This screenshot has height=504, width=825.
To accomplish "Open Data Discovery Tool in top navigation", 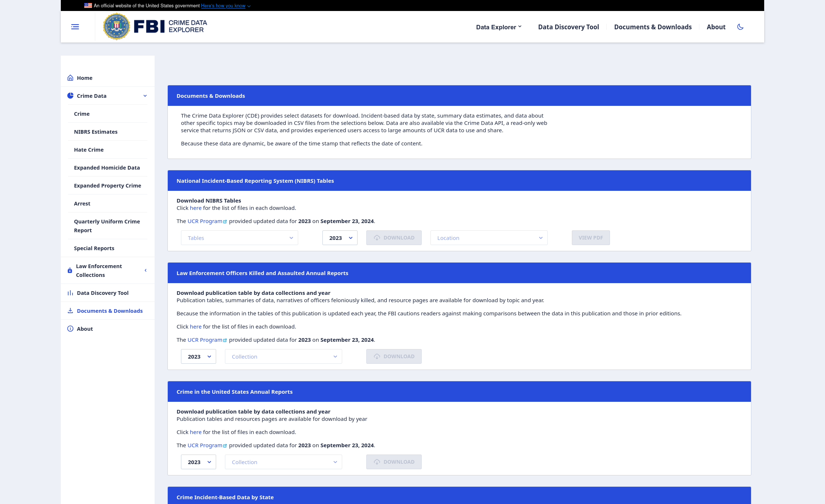I will coord(568,27).
